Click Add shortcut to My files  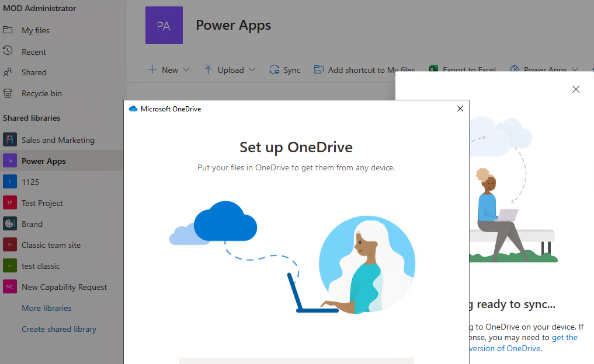coord(364,69)
